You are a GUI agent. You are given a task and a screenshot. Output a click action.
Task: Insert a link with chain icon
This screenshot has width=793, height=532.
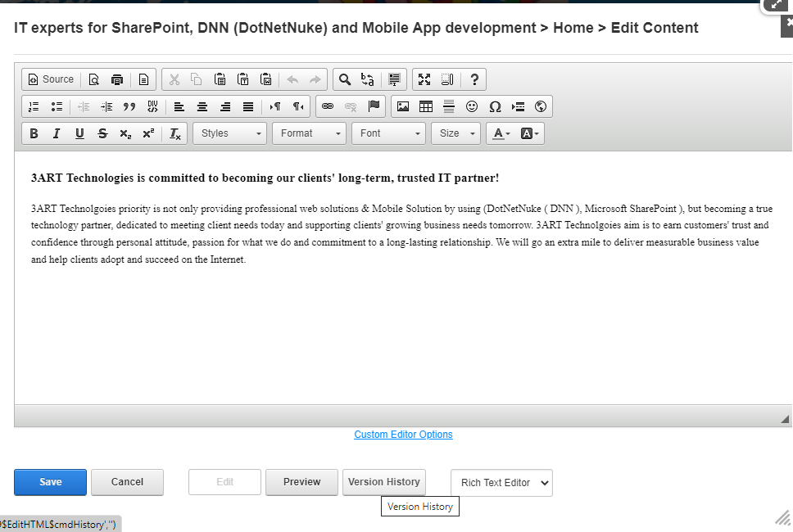pyautogui.click(x=328, y=106)
